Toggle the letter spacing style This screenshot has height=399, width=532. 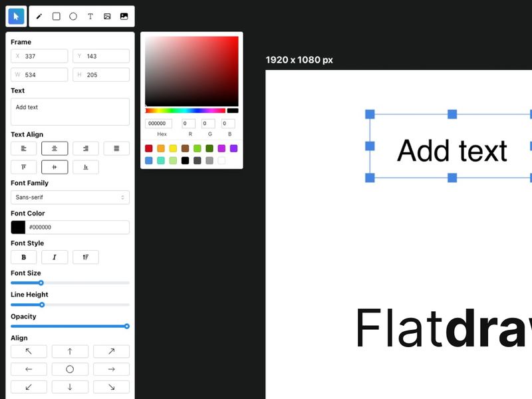pyautogui.click(x=85, y=257)
